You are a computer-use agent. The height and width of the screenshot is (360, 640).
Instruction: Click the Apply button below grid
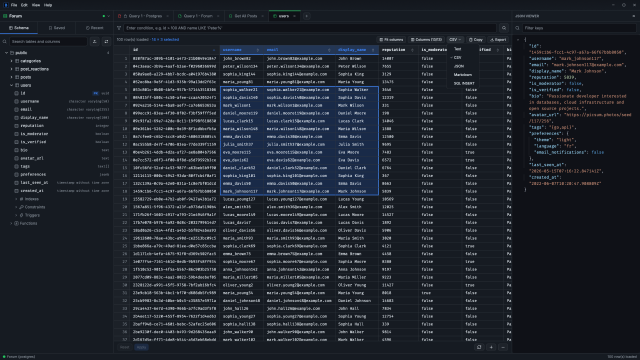click(x=141, y=347)
